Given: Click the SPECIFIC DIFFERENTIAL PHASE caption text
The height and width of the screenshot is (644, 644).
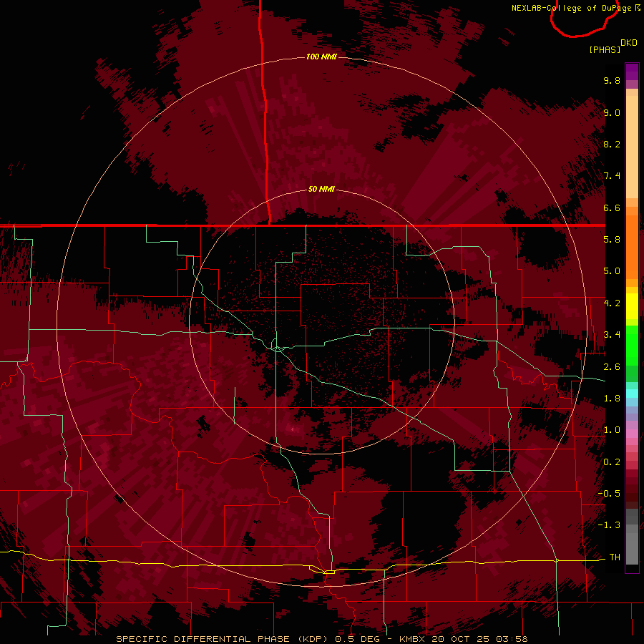Looking at the screenshot, I should 203,639.
